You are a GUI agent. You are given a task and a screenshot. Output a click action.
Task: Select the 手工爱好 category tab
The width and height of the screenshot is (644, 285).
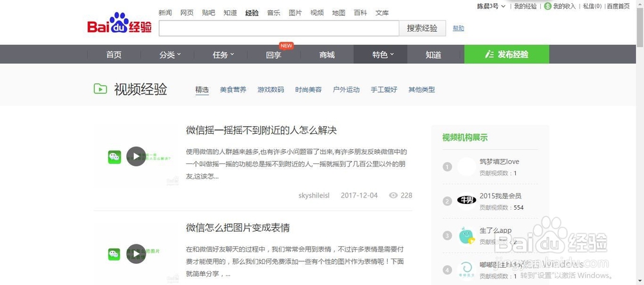tap(384, 90)
